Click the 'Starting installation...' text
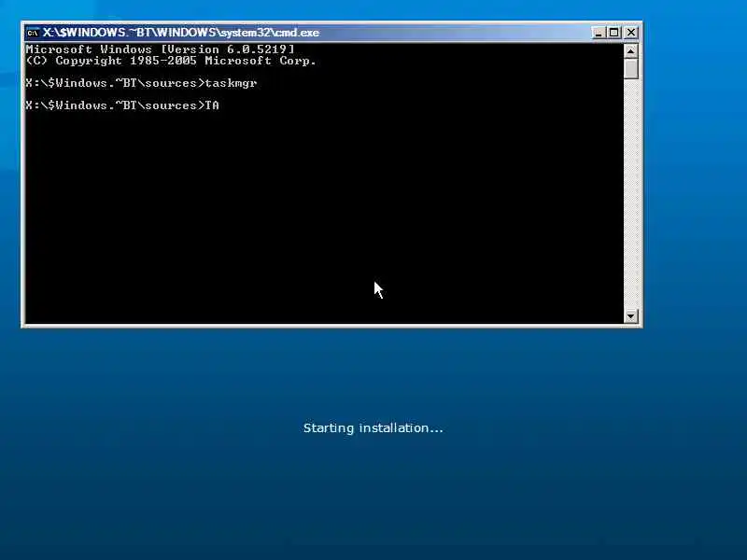This screenshot has width=747, height=560. (x=373, y=428)
